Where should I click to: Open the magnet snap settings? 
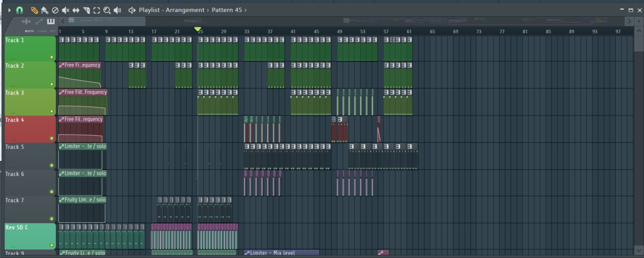pos(20,10)
